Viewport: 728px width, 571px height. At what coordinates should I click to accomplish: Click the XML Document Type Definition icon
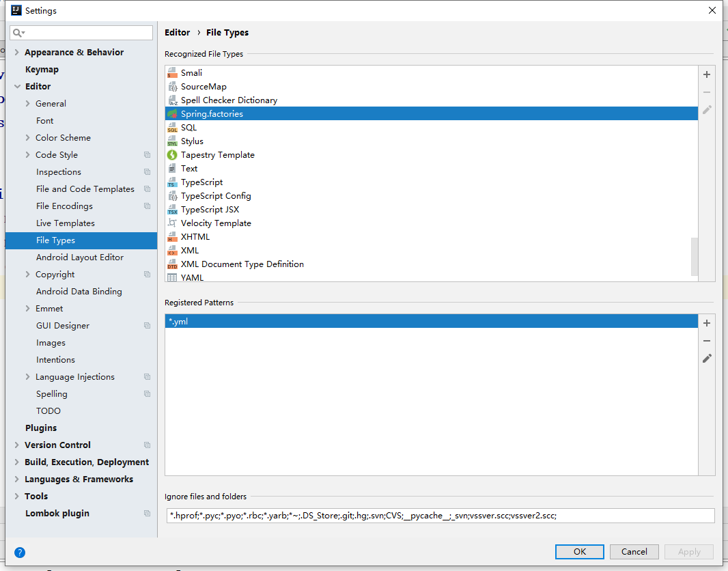pos(172,264)
